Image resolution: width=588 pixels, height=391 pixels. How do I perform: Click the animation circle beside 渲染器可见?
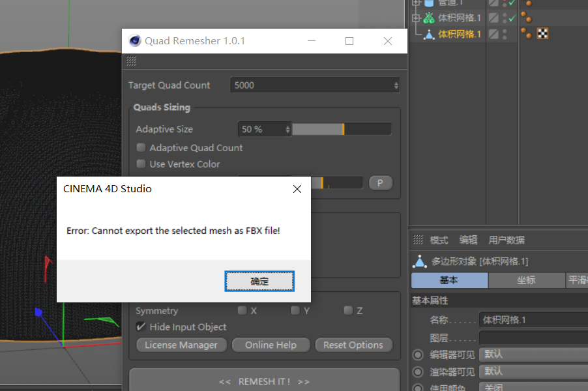pyautogui.click(x=418, y=372)
